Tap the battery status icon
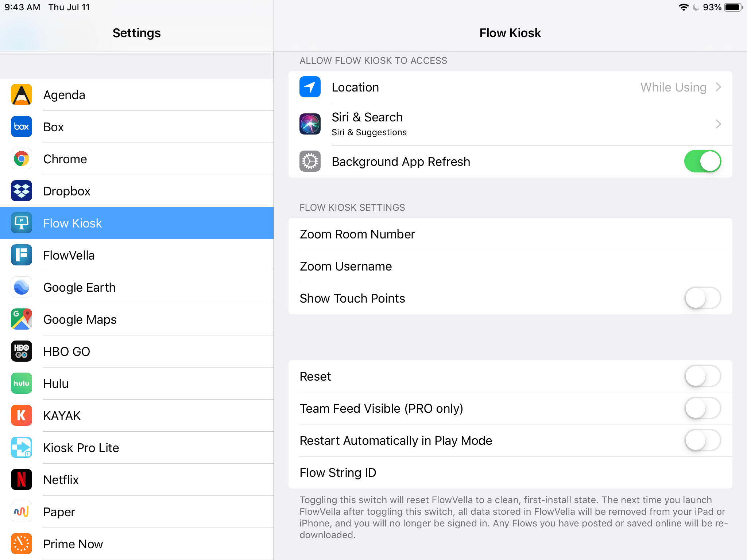 tap(734, 7)
